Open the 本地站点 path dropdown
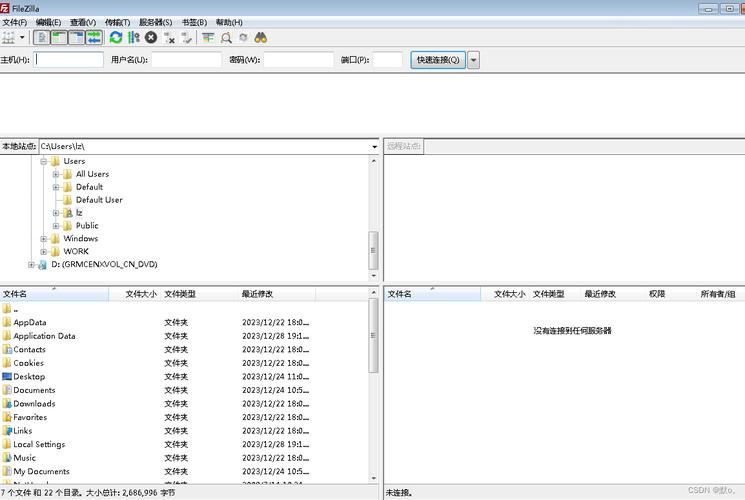The width and height of the screenshot is (745, 500). point(374,146)
